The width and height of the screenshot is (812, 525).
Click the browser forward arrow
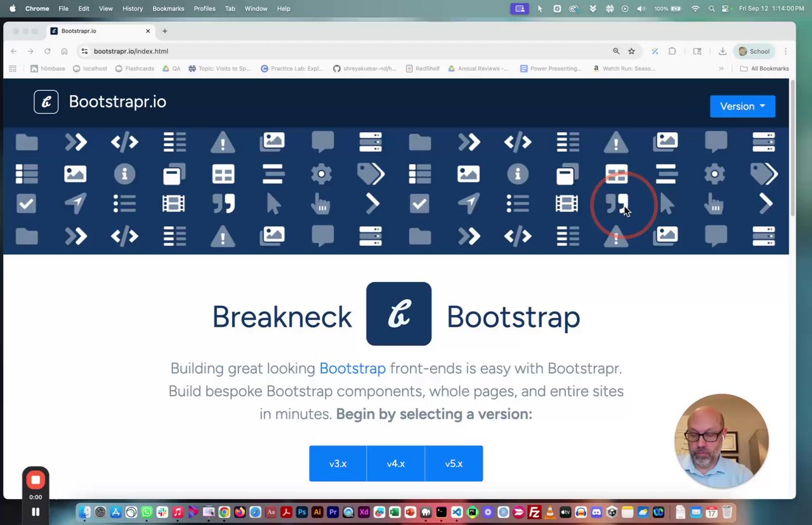(30, 51)
